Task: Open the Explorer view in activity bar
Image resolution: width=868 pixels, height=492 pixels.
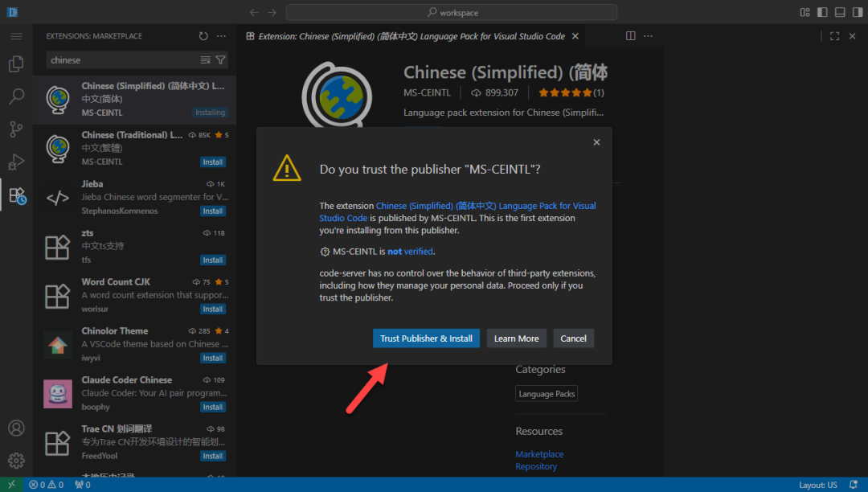Action: (16, 64)
